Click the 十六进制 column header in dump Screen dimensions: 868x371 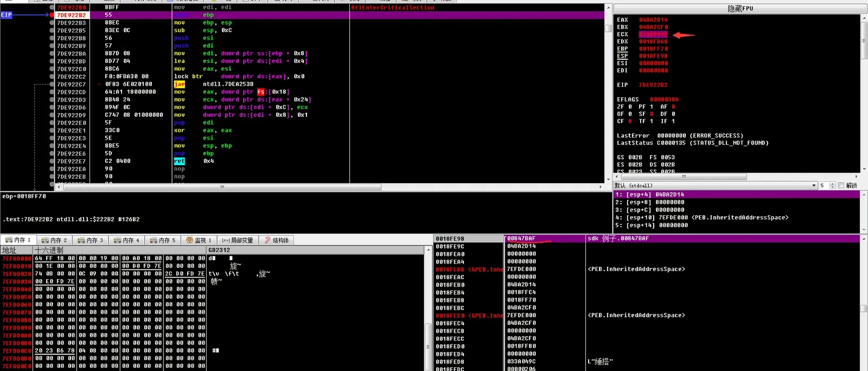tap(120, 250)
